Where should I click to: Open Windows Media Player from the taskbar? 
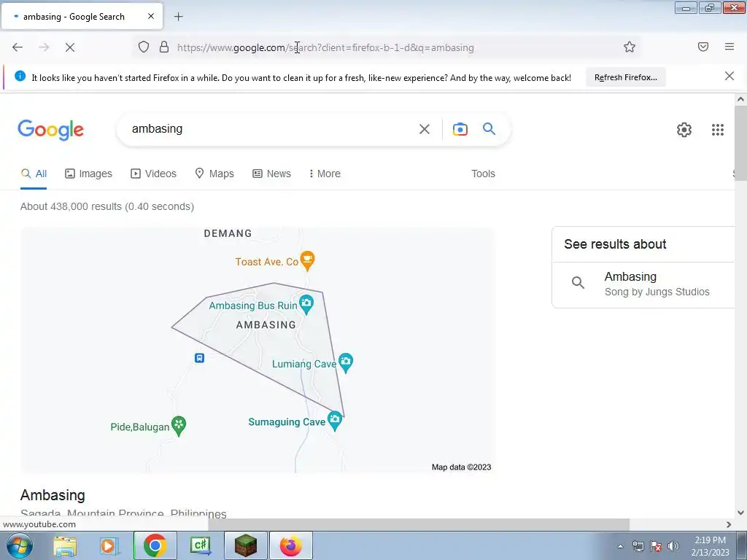click(109, 545)
